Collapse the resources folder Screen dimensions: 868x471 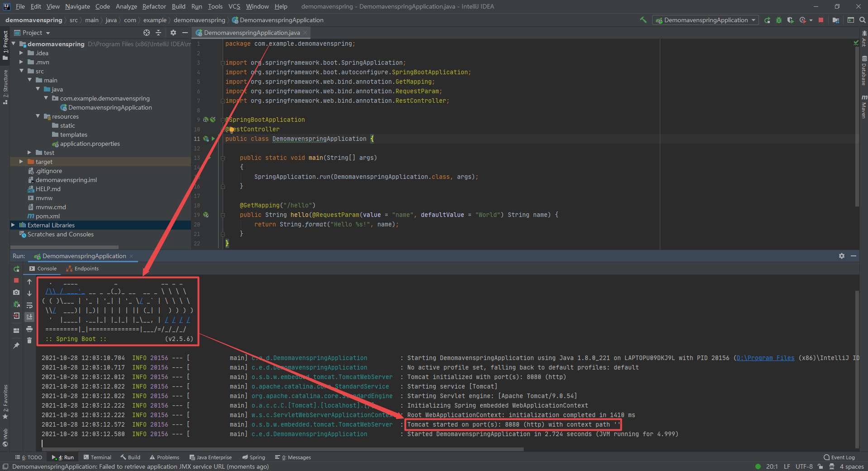click(x=38, y=116)
